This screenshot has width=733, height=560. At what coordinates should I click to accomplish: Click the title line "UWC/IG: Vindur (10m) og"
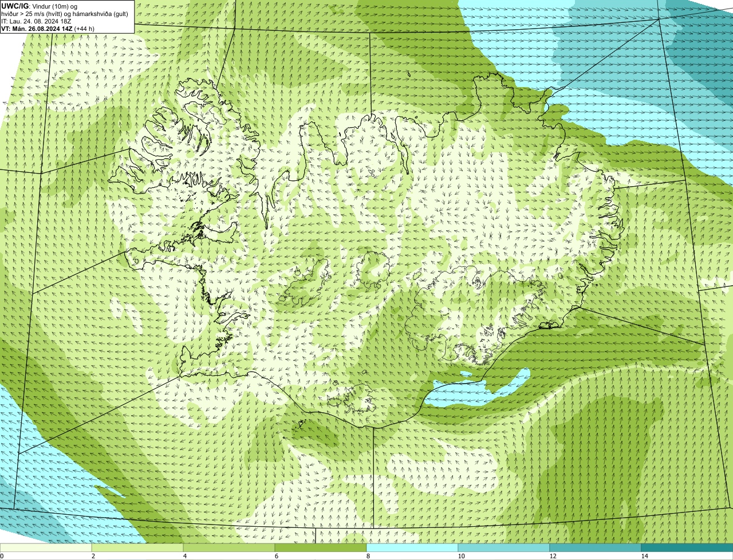click(x=40, y=6)
